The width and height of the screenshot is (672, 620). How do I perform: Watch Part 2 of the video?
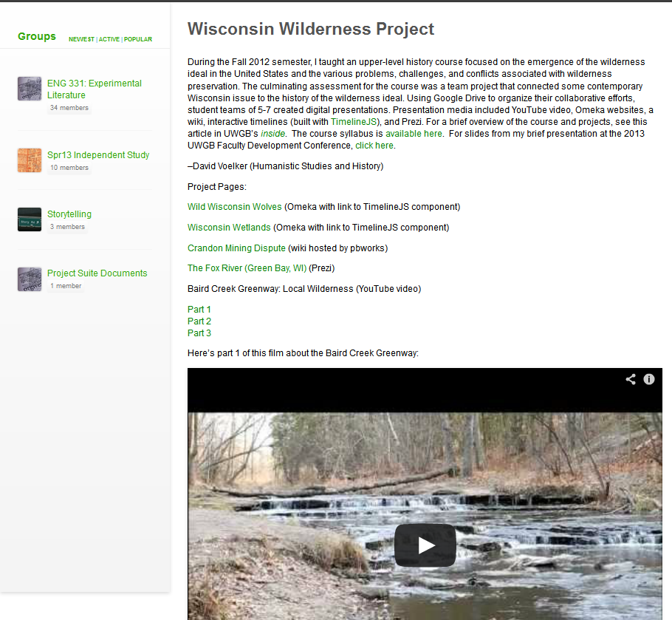pyautogui.click(x=199, y=321)
